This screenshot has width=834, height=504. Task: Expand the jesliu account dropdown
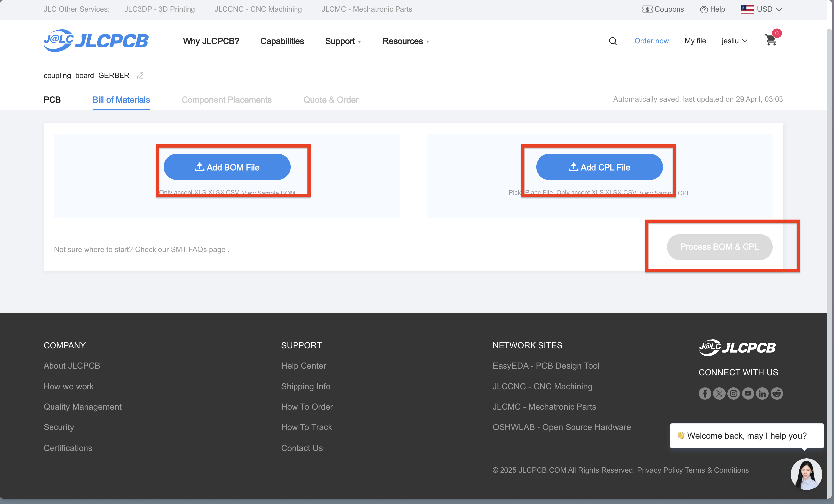pos(735,41)
